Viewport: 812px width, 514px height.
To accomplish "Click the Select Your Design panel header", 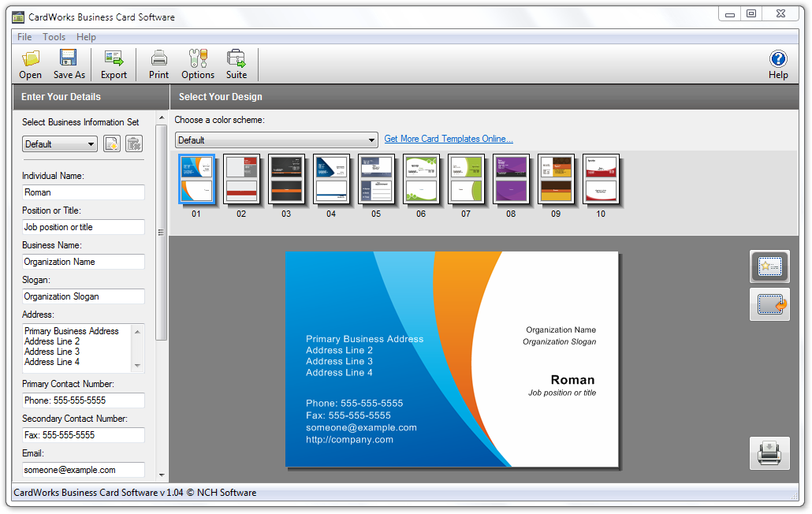I will [484, 97].
